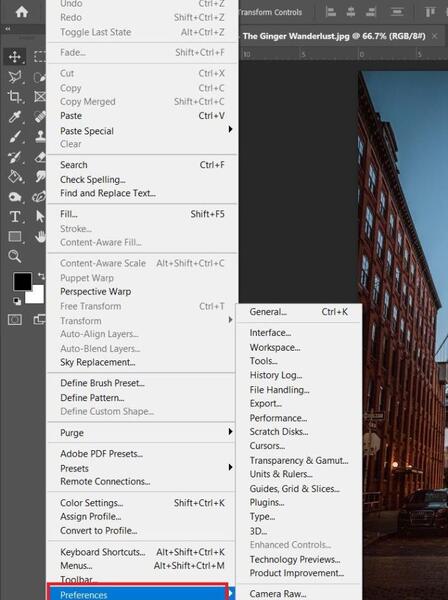This screenshot has width=448, height=600.
Task: Expand the Paste Special submenu
Action: [142, 130]
